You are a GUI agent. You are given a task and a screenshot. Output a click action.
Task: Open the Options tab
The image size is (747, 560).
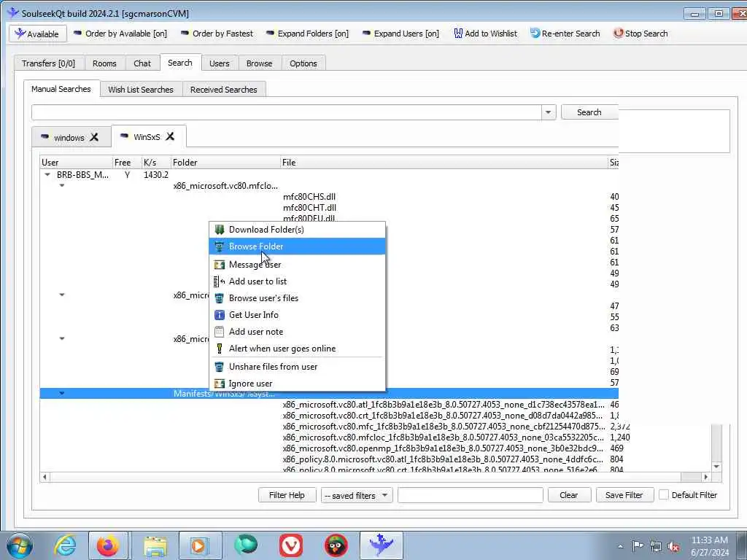303,63
